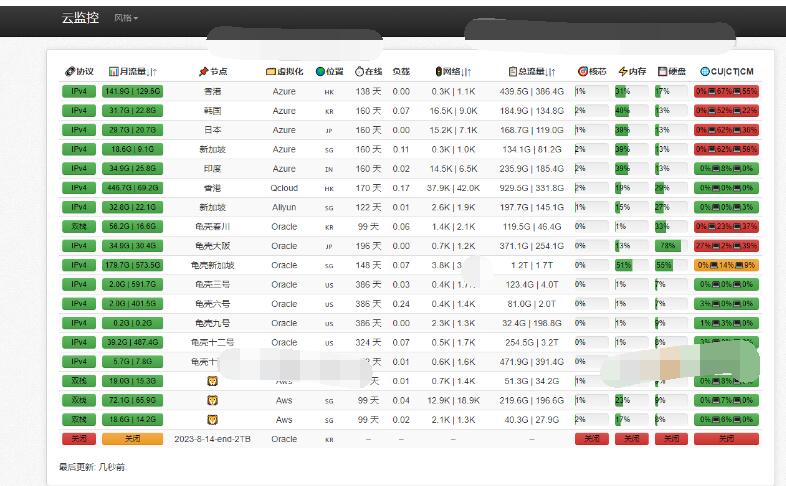Click the 51% memory bar for 龟壳新加坡
This screenshot has width=786, height=486.
[625, 265]
